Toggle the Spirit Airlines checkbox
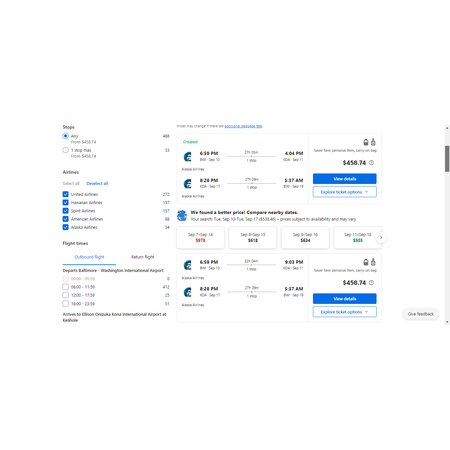The image size is (450, 450). [66, 211]
